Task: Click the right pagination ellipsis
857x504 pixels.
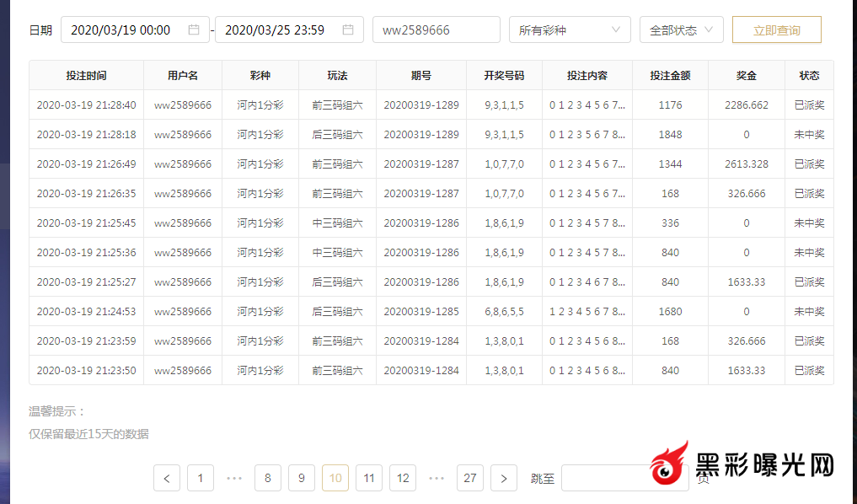Action: tap(437, 478)
